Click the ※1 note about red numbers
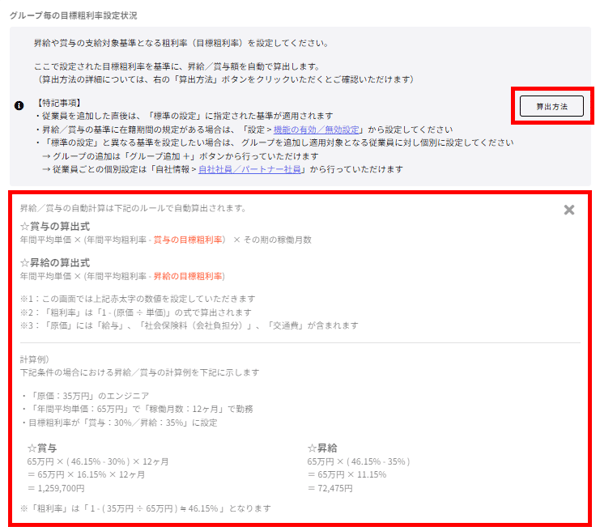Viewport: 600px width, 531px height. click(140, 299)
